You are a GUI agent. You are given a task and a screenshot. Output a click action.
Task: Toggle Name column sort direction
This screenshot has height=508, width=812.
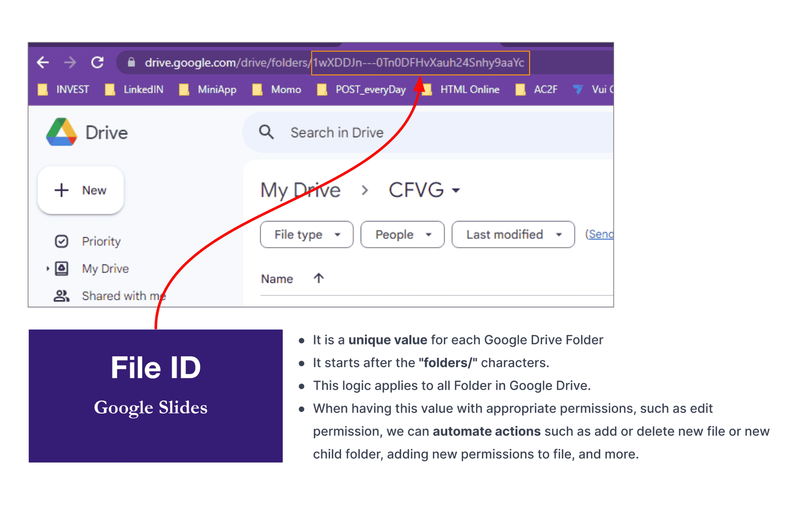point(318,278)
